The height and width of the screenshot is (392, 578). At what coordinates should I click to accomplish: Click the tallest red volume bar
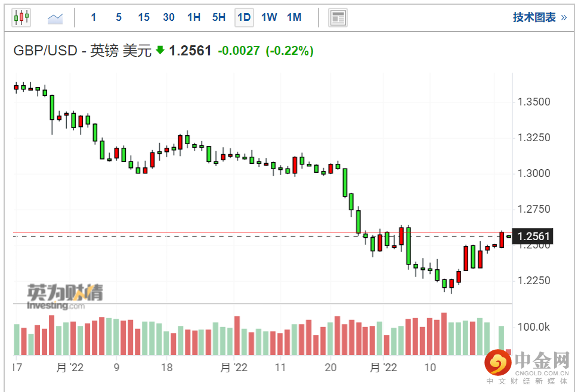click(x=444, y=334)
